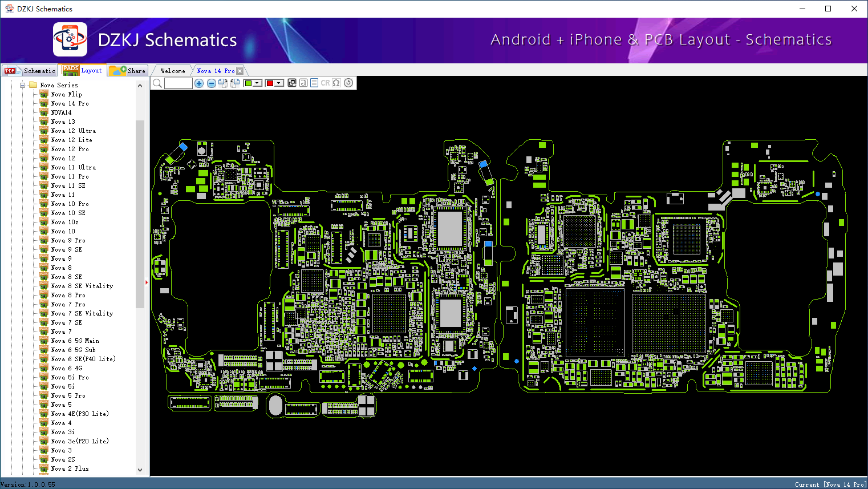Screen dimensions: 868x489
Task: Open Nova 6 5G Main layout
Action: tap(75, 341)
